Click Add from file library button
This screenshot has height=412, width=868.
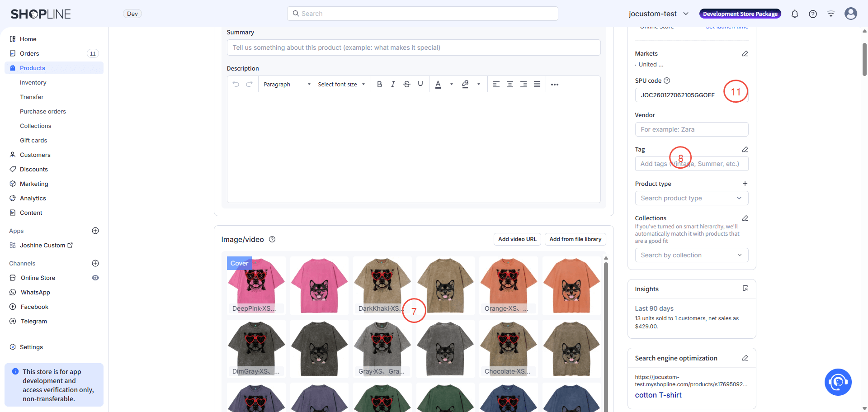coord(575,239)
